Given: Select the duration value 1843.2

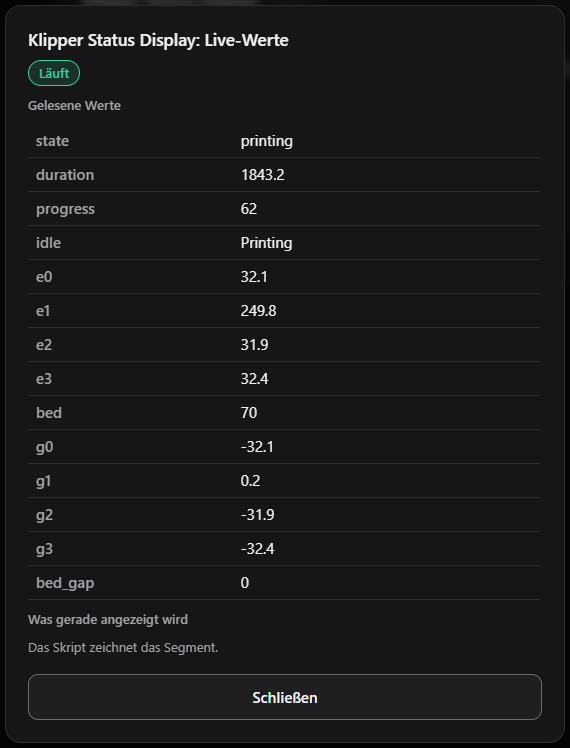Looking at the screenshot, I should click(x=263, y=175).
